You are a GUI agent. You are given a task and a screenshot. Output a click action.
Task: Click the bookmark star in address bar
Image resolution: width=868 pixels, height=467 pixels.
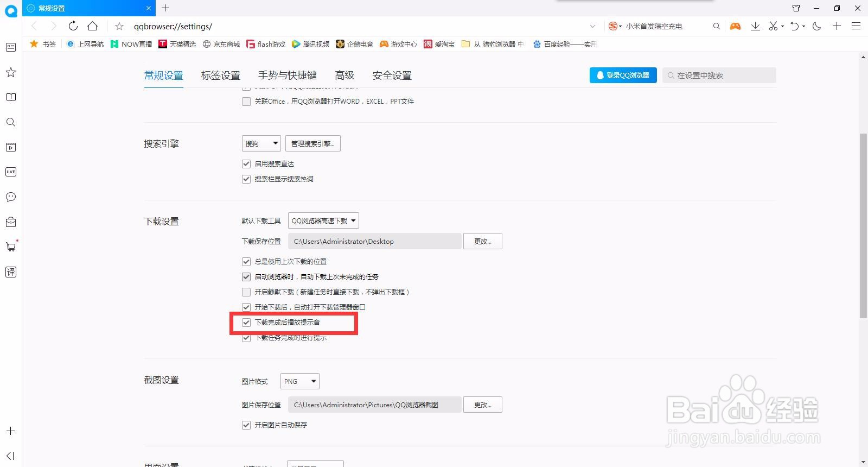tap(119, 26)
